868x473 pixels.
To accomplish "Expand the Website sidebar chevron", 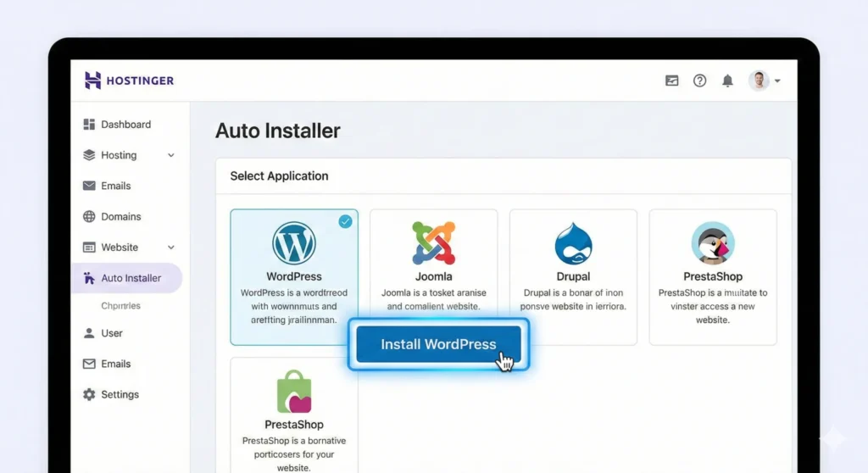I will (x=171, y=248).
